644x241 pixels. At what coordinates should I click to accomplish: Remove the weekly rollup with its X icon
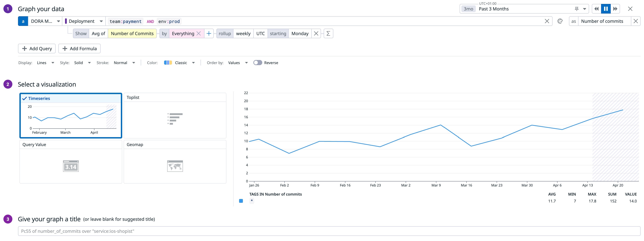pyautogui.click(x=316, y=33)
